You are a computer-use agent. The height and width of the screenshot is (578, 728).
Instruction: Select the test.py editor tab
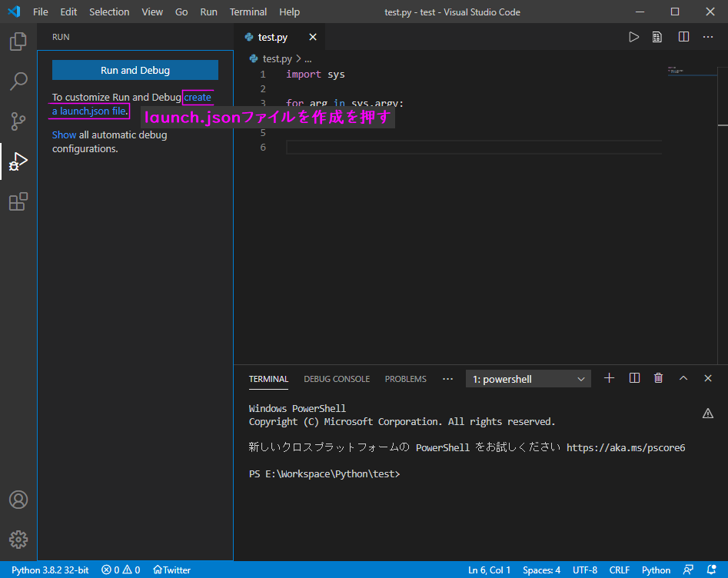point(278,37)
